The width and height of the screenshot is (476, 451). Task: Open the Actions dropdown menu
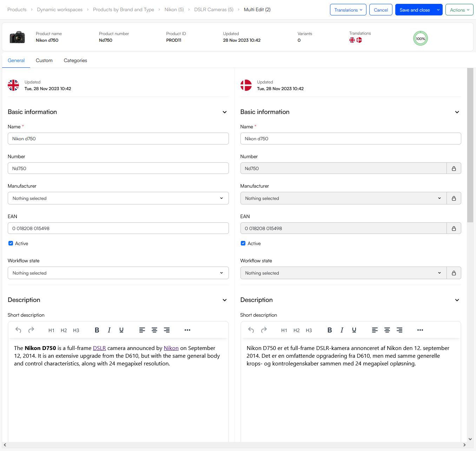[x=460, y=10]
